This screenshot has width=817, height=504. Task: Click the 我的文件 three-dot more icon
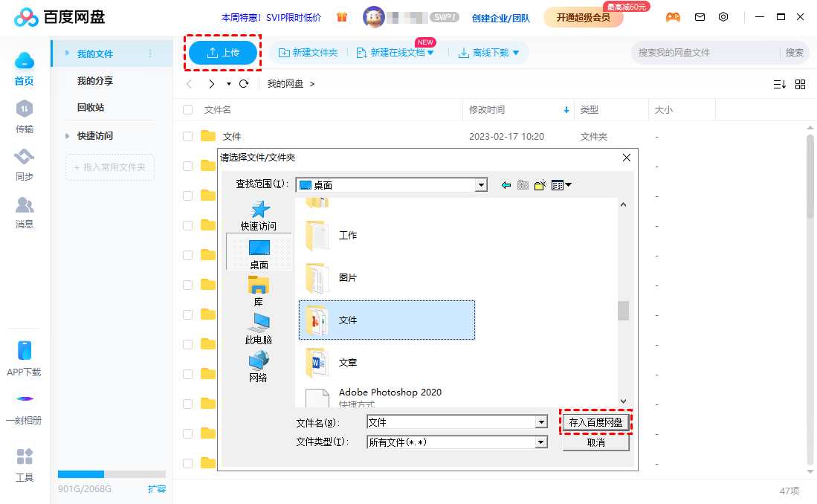150,54
